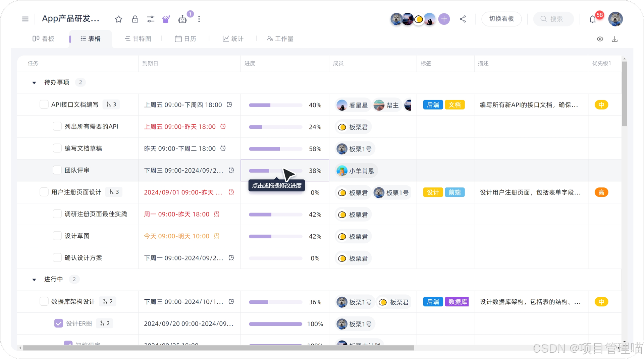This screenshot has width=644, height=359.
Task: Click the 前端 tag
Action: pos(455,192)
